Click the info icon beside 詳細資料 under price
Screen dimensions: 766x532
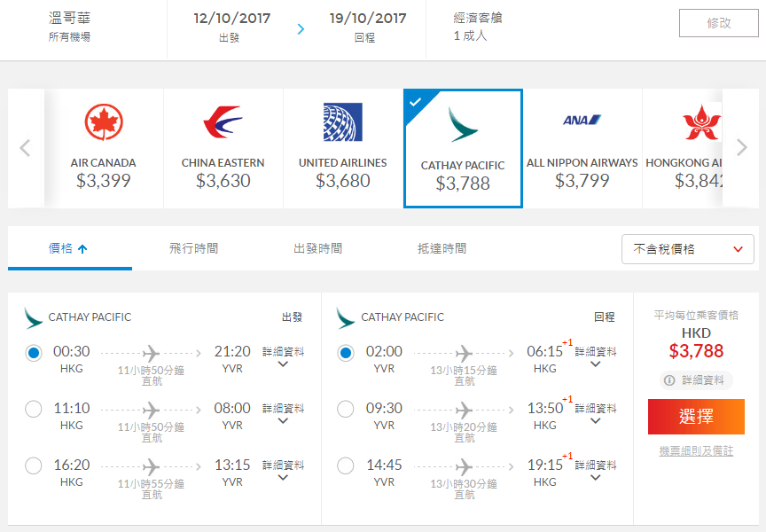click(x=669, y=380)
